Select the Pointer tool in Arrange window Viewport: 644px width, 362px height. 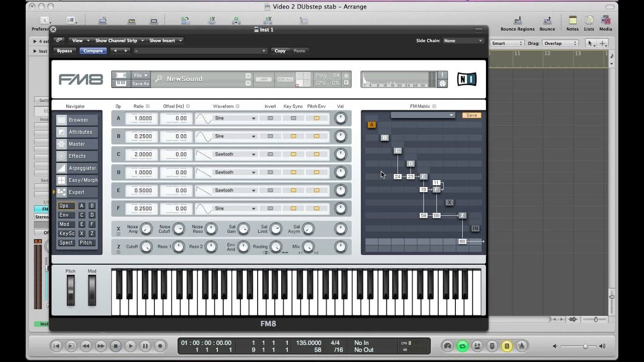[591, 44]
